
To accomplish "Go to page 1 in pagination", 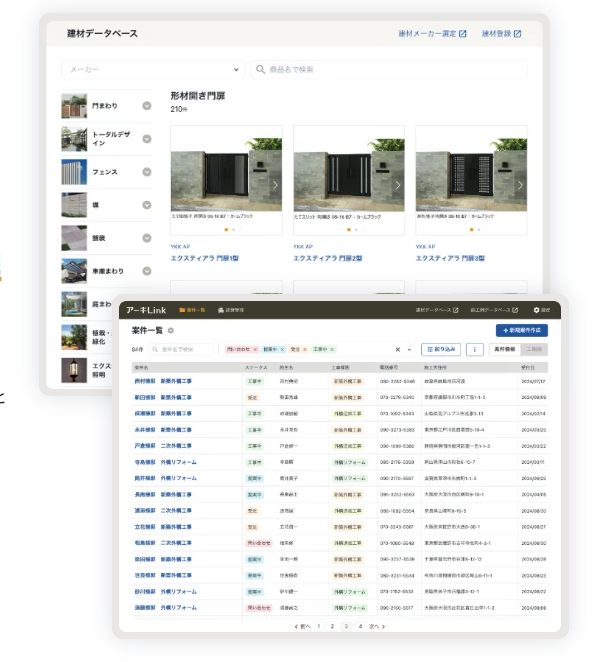I will point(319,627).
